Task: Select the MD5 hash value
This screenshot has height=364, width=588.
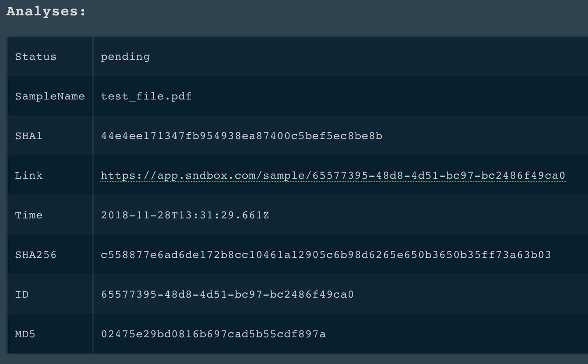Action: click(213, 334)
